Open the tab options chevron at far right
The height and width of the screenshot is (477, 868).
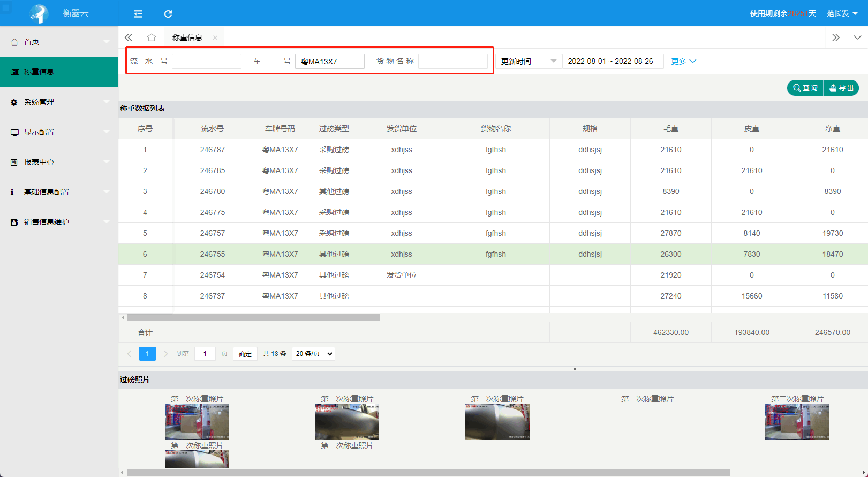(857, 38)
